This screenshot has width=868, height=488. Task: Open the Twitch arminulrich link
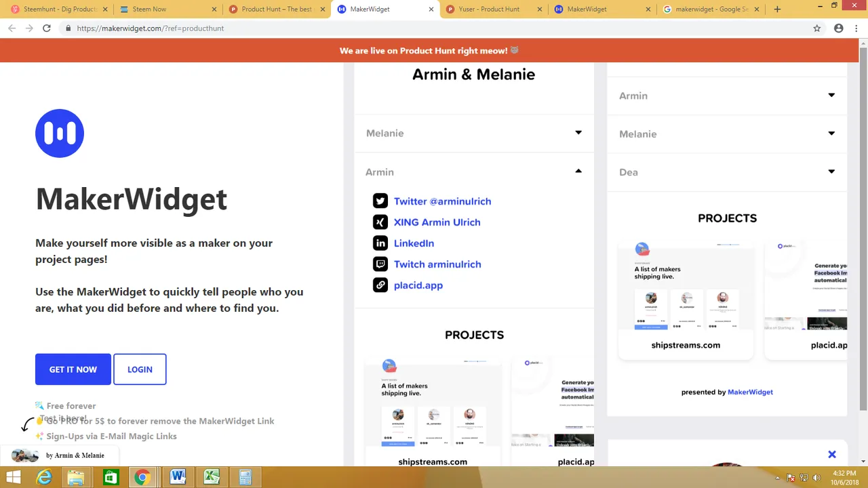(x=437, y=264)
